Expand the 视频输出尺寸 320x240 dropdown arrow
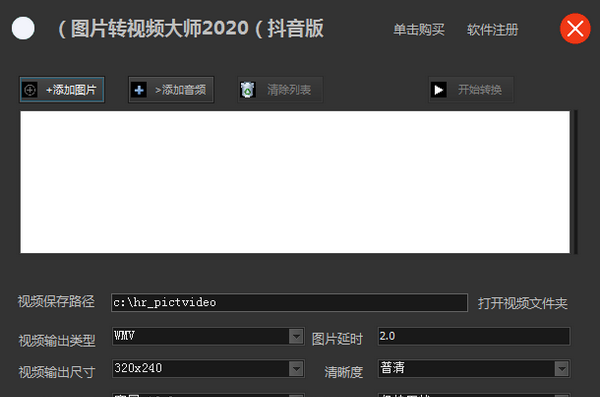 click(296, 369)
